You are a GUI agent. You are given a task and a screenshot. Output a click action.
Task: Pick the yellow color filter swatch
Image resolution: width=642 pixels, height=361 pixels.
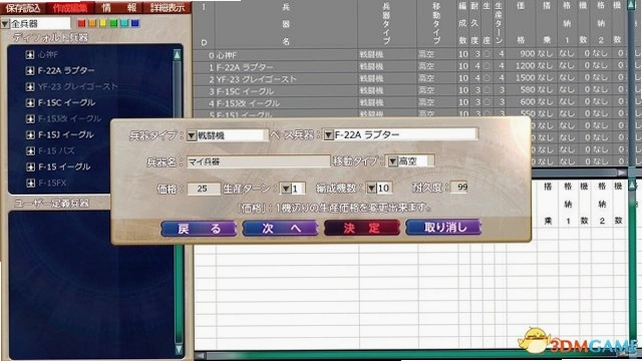(103, 23)
